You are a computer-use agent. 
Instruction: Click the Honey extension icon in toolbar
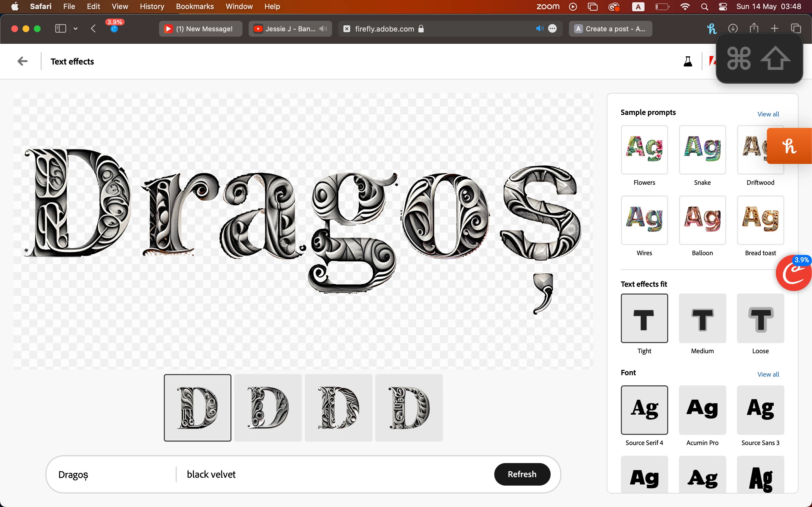click(x=711, y=29)
